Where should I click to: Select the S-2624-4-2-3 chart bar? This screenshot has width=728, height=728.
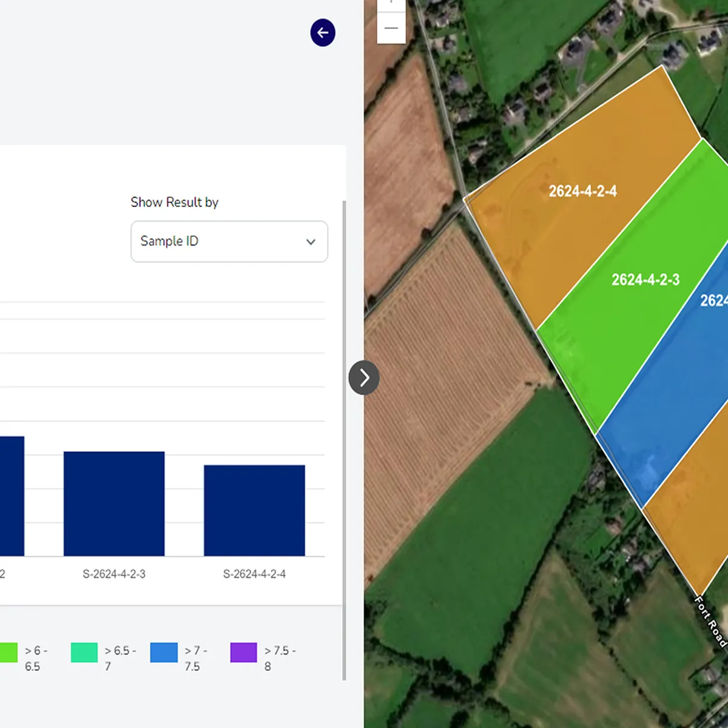(114, 504)
